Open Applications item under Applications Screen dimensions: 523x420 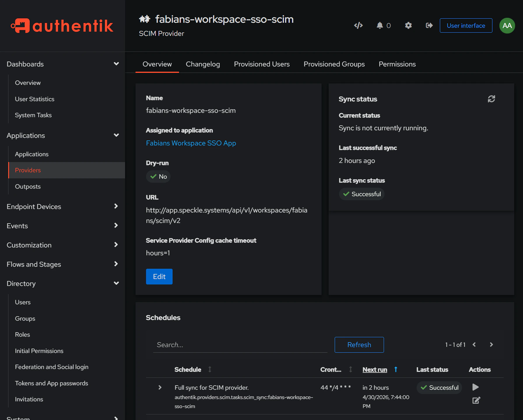click(32, 154)
